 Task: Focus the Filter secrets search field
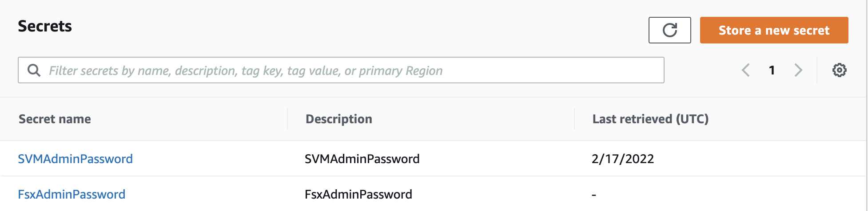[341, 70]
